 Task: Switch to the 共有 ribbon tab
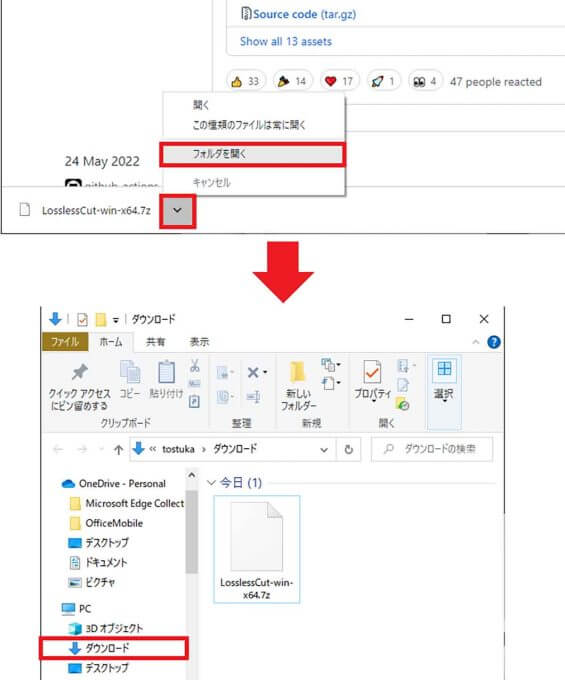[x=156, y=342]
